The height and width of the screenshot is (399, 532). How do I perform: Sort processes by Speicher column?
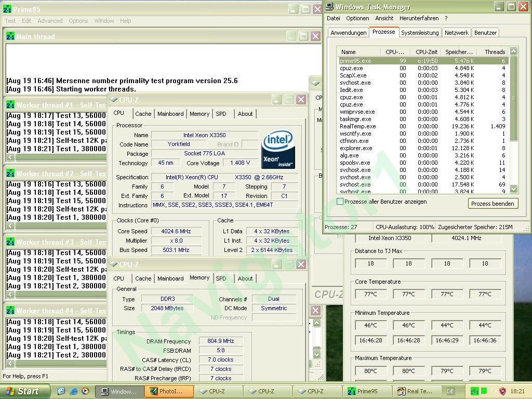pos(458,52)
